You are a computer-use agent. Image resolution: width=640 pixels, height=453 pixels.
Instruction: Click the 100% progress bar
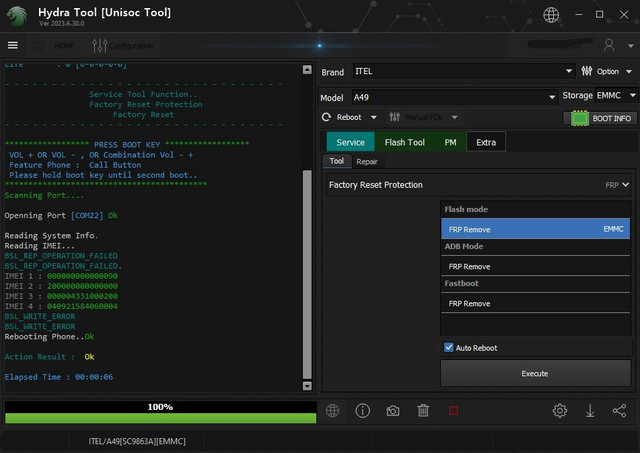160,412
